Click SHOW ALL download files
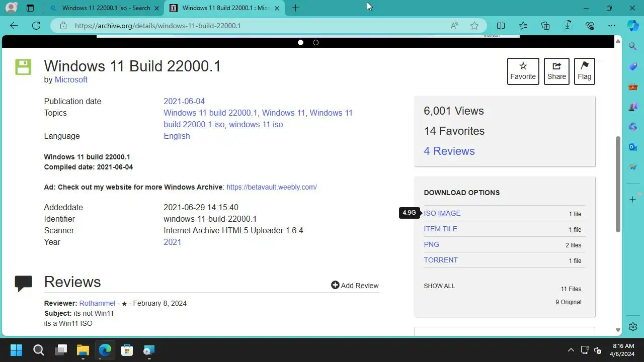This screenshot has width=644, height=362. (x=439, y=286)
